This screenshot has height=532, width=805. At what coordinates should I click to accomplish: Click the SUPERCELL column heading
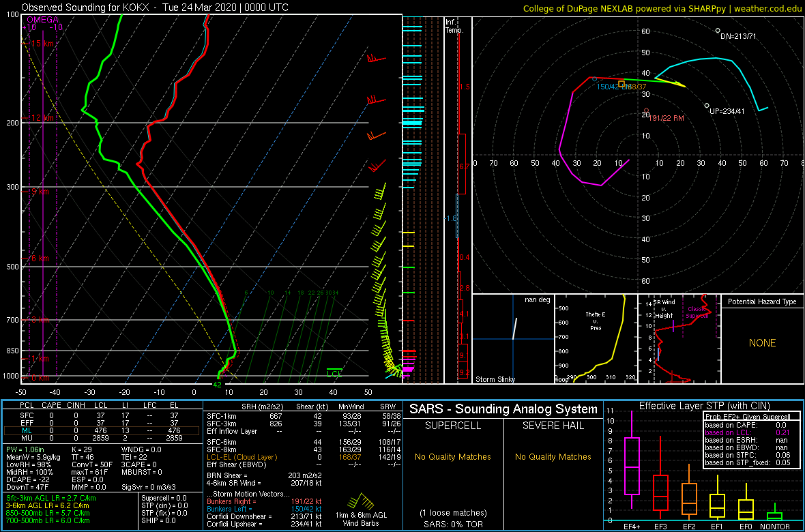452,426
